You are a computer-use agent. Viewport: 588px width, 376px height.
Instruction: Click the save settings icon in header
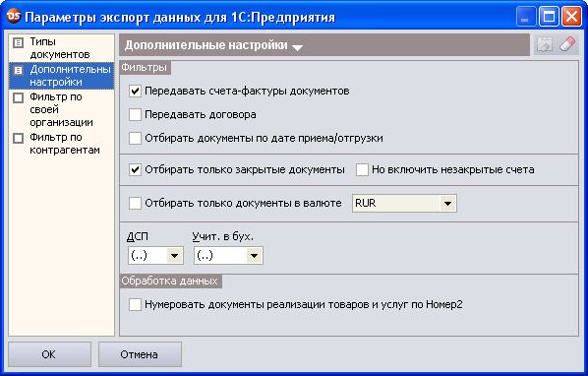[x=545, y=44]
